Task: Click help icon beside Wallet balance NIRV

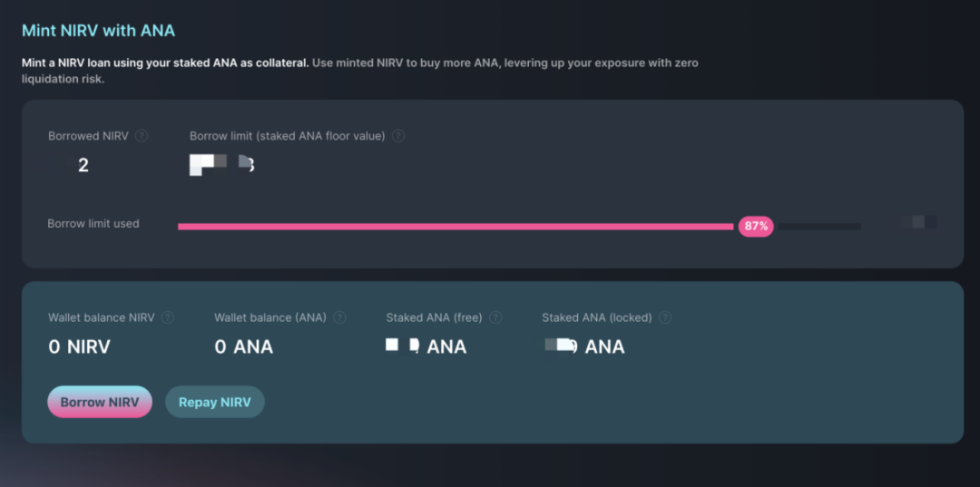Action: (168, 317)
